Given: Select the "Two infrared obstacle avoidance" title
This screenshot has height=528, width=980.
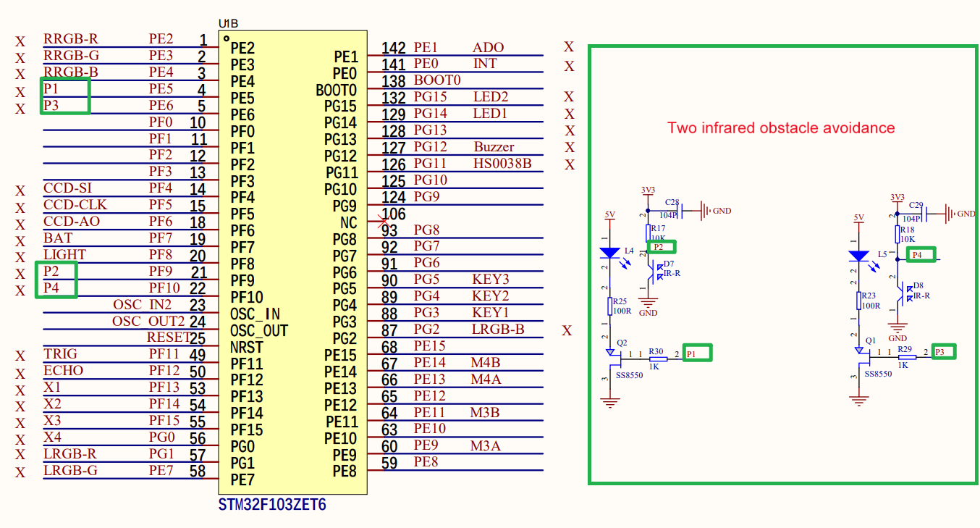Looking at the screenshot, I should coord(781,128).
